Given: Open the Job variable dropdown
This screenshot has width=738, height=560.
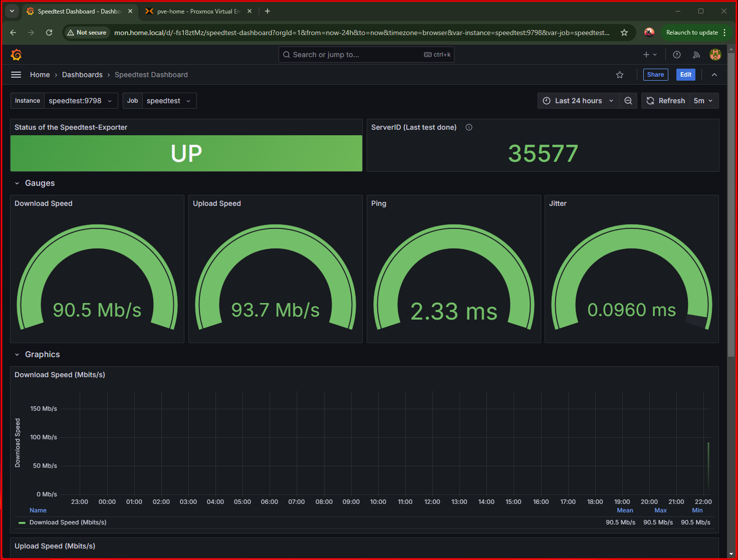Looking at the screenshot, I should 169,101.
